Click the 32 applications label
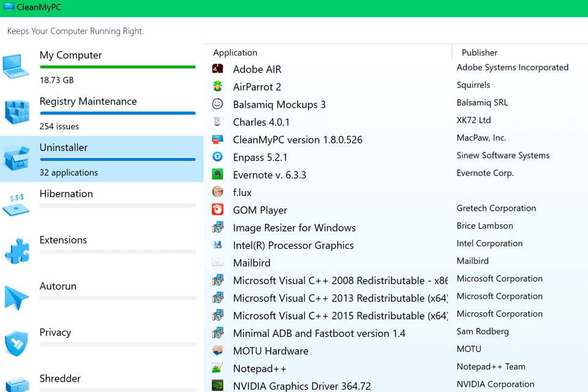This screenshot has height=392, width=588. [69, 173]
